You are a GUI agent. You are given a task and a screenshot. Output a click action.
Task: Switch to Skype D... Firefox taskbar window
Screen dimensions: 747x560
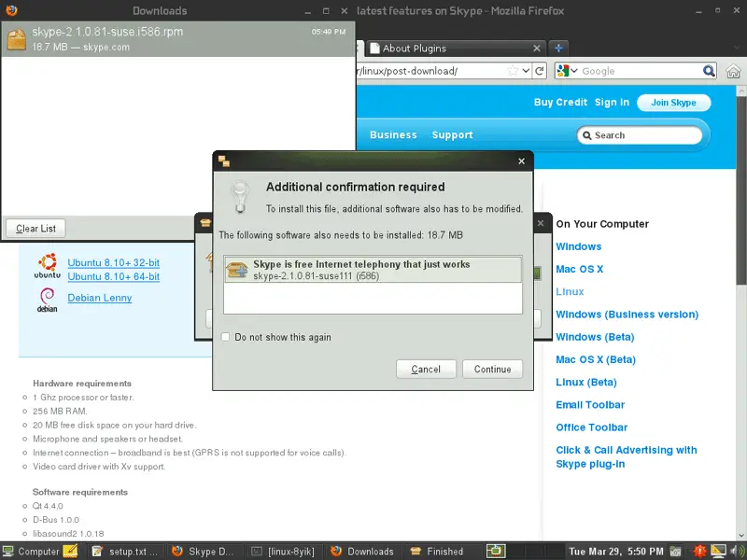[204, 552]
